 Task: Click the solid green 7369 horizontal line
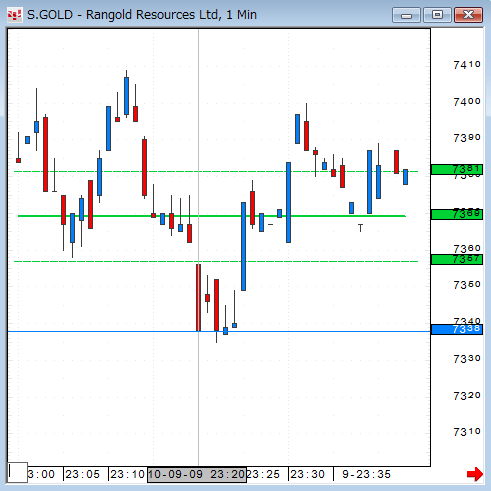(x=212, y=216)
